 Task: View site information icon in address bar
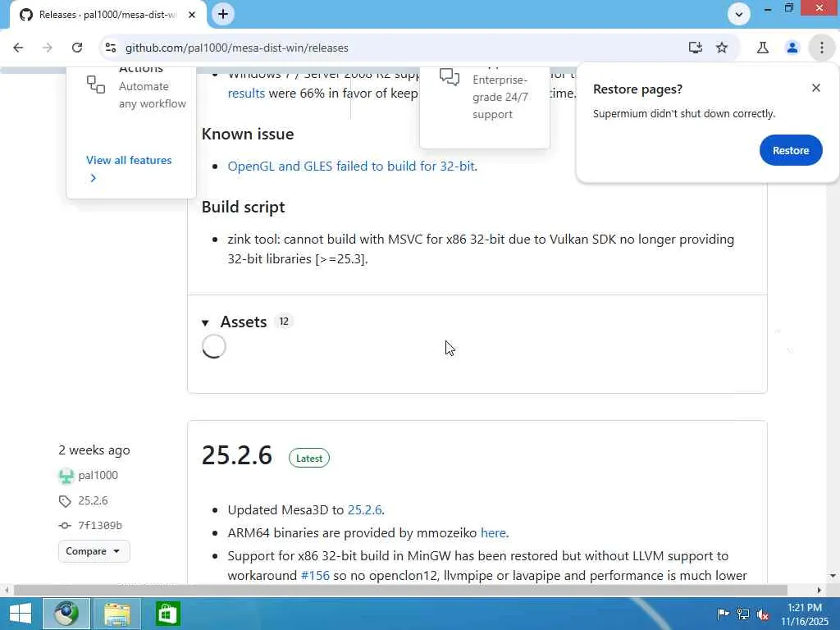[x=111, y=48]
